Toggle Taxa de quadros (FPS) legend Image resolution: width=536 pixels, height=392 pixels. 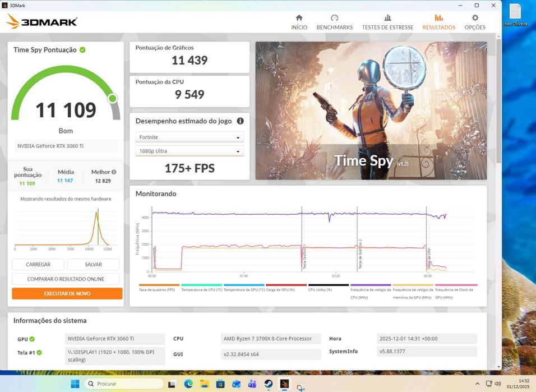[x=159, y=287]
